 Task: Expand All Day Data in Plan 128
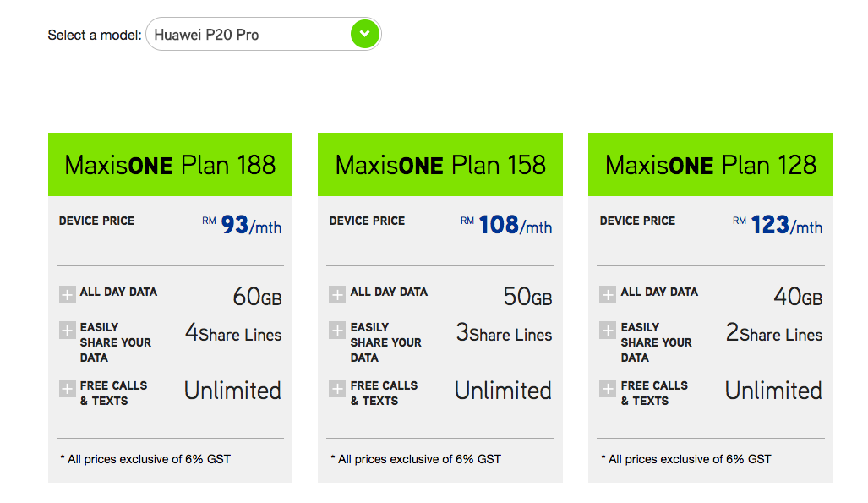tap(608, 295)
